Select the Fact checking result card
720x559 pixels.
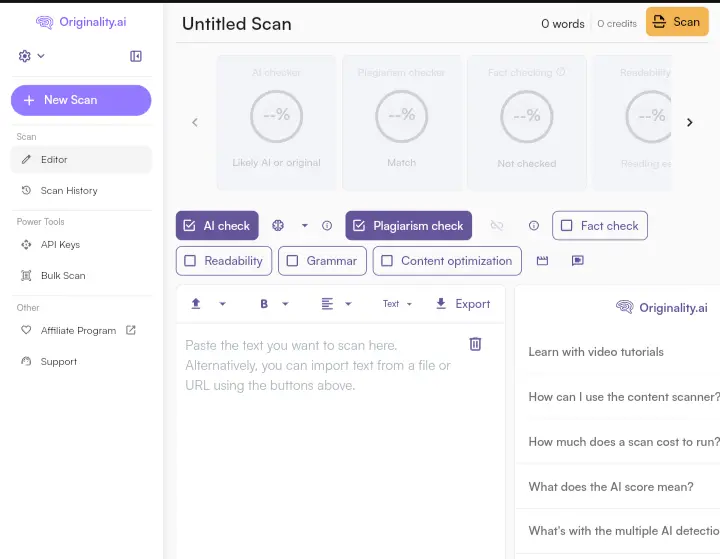point(527,122)
